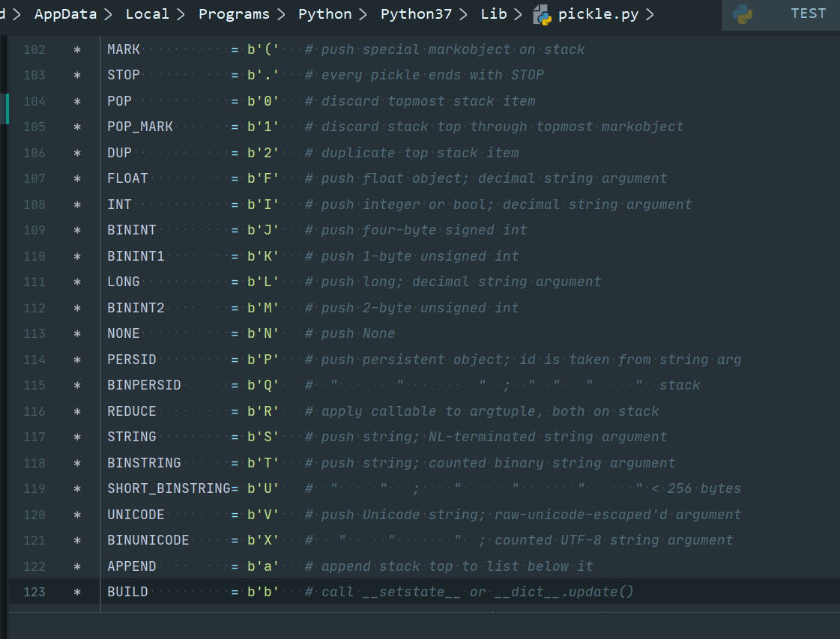This screenshot has width=840, height=639.
Task: Click the FLOAT constant name
Action: tap(127, 178)
